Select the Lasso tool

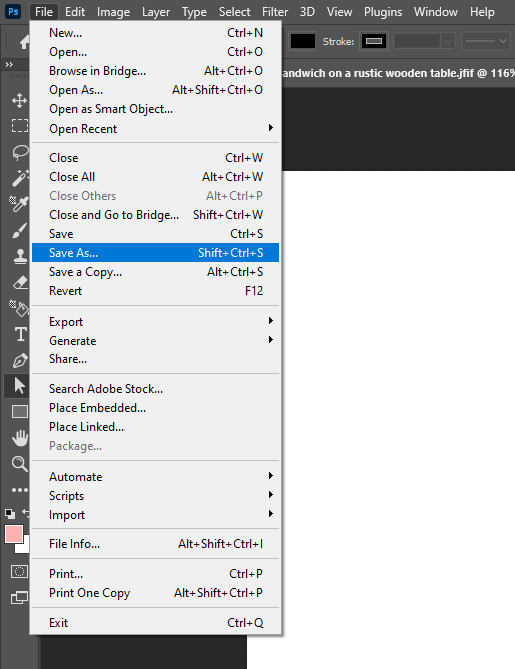click(20, 152)
